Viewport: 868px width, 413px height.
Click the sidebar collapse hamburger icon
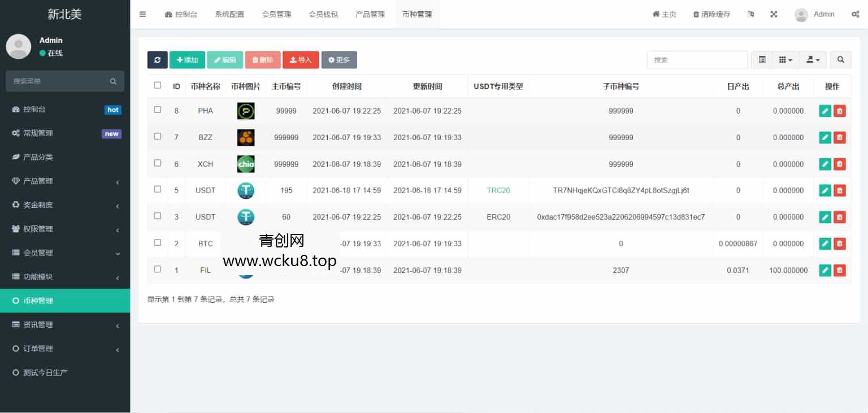point(142,14)
